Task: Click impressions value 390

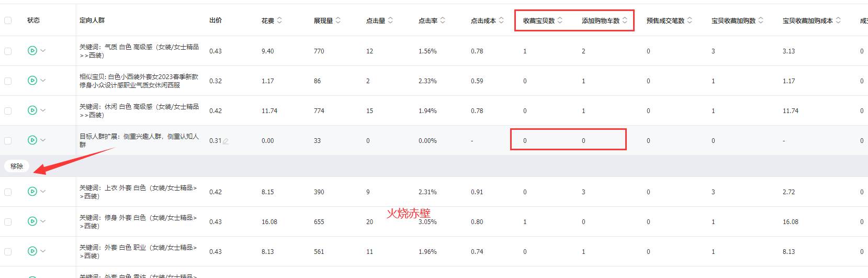Action: coord(319,192)
